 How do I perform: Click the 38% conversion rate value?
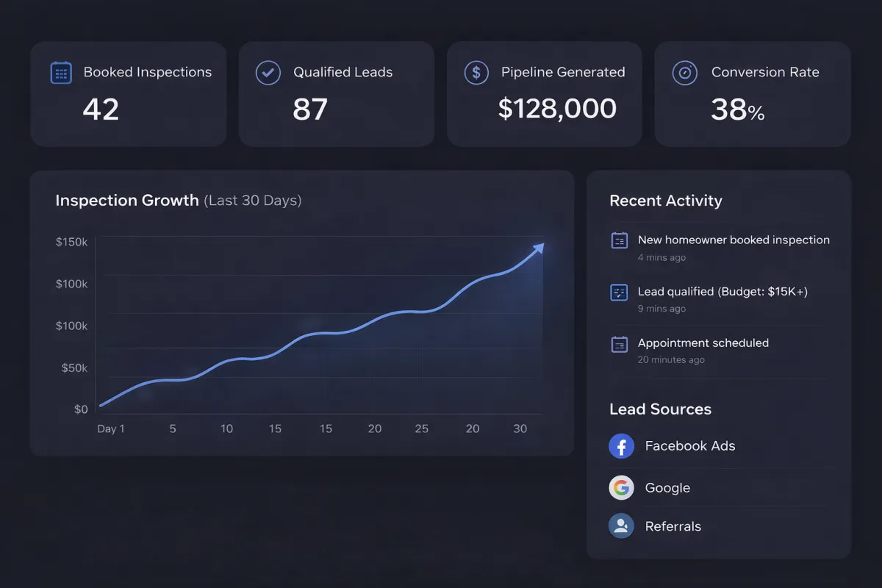(x=738, y=110)
